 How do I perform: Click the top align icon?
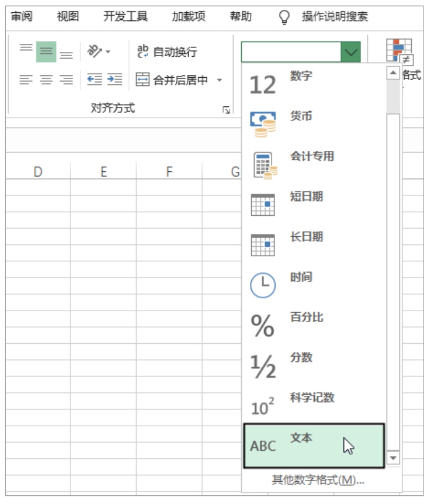click(x=26, y=50)
